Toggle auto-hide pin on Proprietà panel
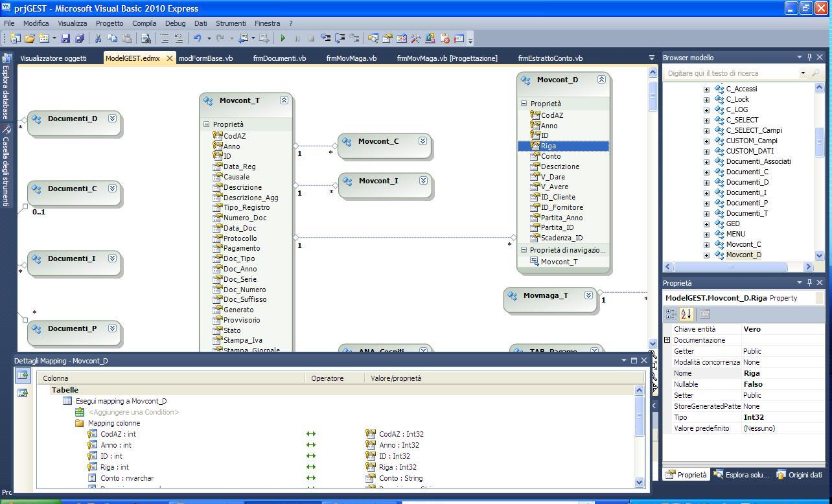 click(809, 283)
